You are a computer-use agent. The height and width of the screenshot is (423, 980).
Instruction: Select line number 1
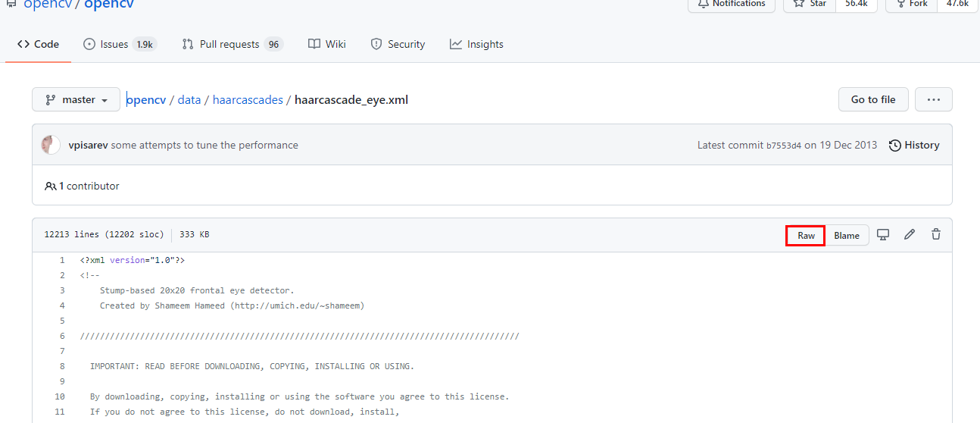pyautogui.click(x=62, y=260)
